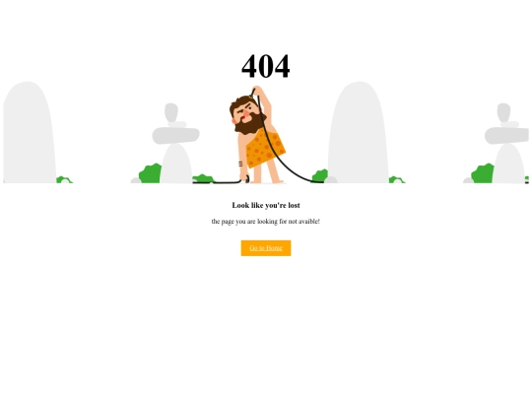Click the Go to Home button
The width and height of the screenshot is (532, 399).
[x=266, y=248]
